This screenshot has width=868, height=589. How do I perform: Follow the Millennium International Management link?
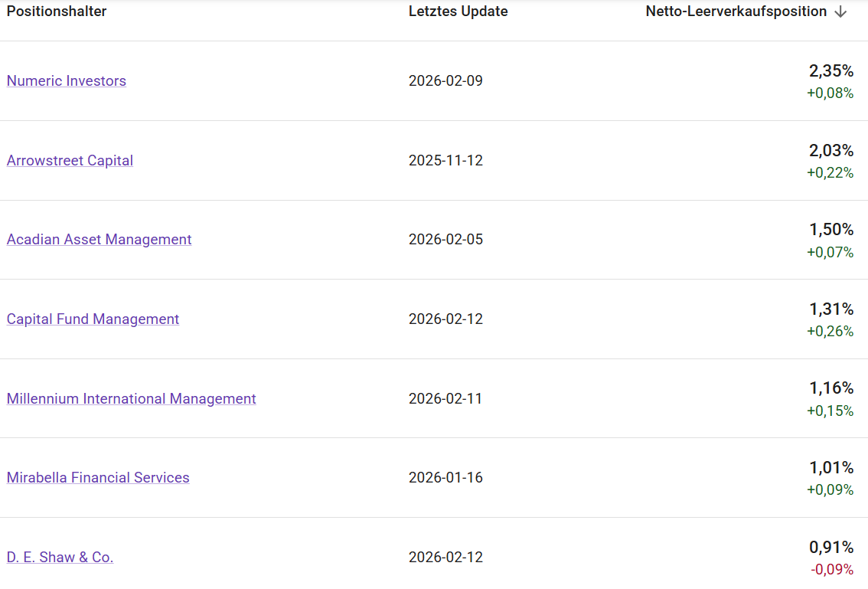(131, 399)
